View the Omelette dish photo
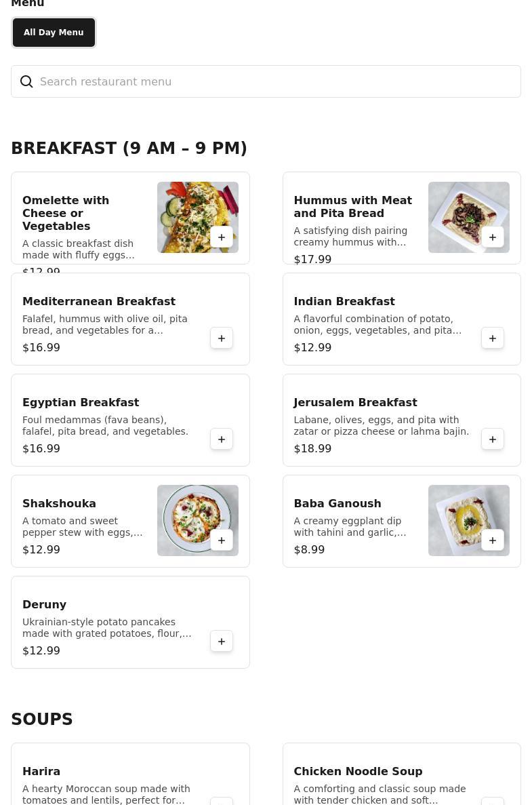Viewport: 532px width, 805px height. click(197, 217)
